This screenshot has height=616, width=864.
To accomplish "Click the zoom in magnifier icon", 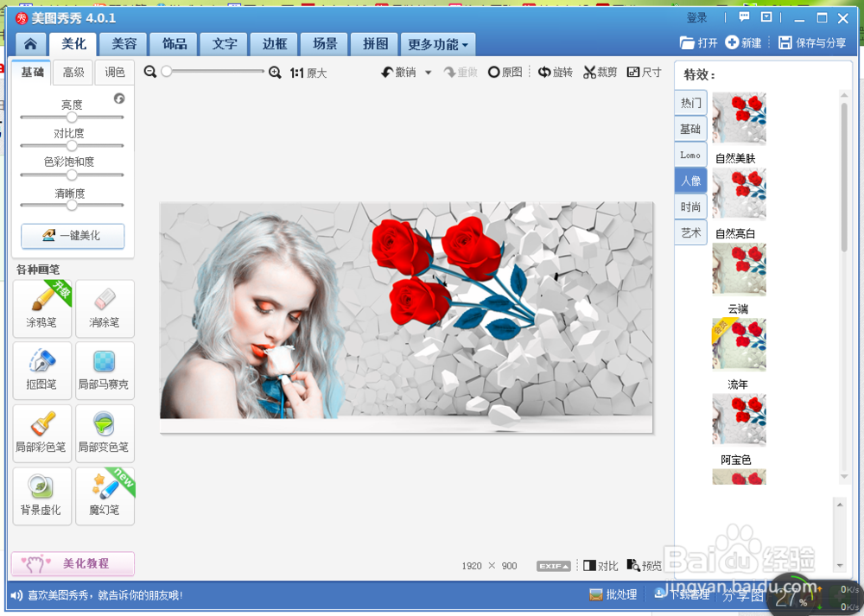I will (x=275, y=73).
